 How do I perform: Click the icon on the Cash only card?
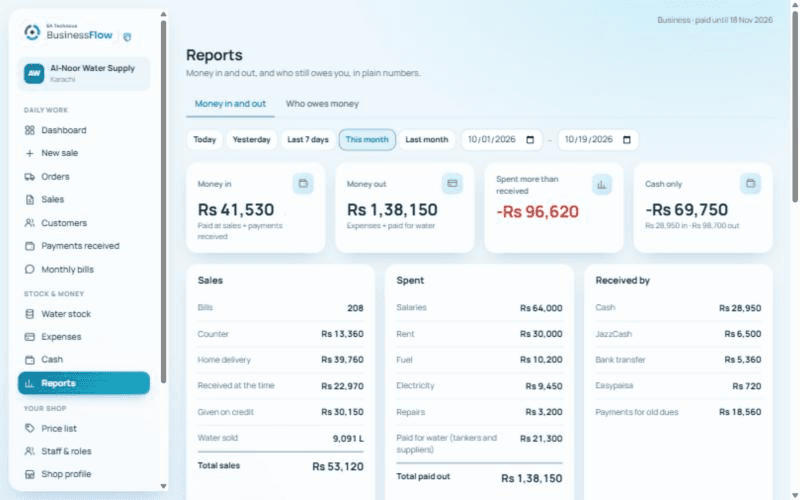751,183
